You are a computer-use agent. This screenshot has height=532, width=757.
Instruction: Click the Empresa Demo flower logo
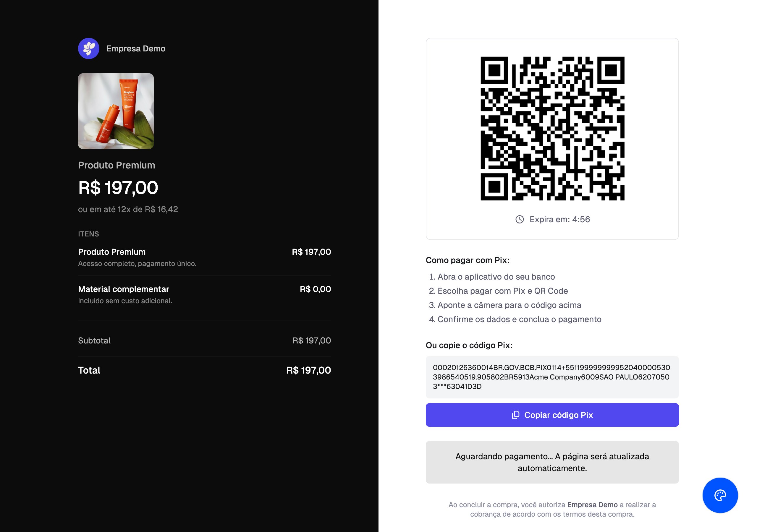tap(88, 48)
